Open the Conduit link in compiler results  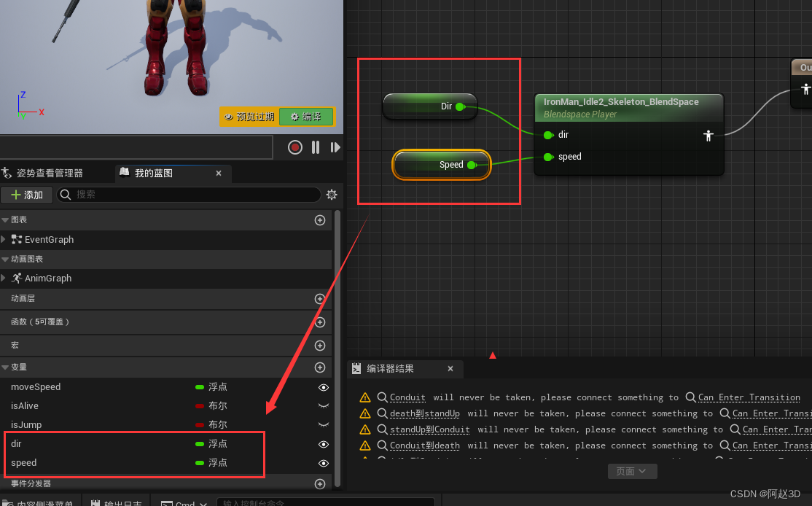point(407,397)
